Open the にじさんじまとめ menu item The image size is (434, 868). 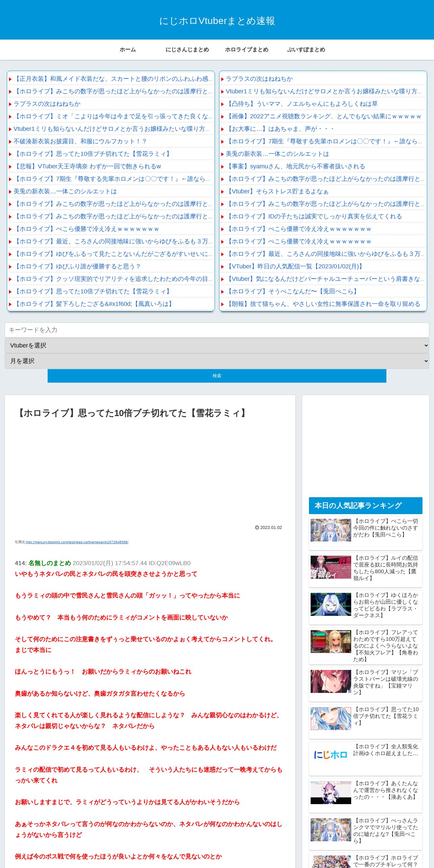[x=187, y=50]
